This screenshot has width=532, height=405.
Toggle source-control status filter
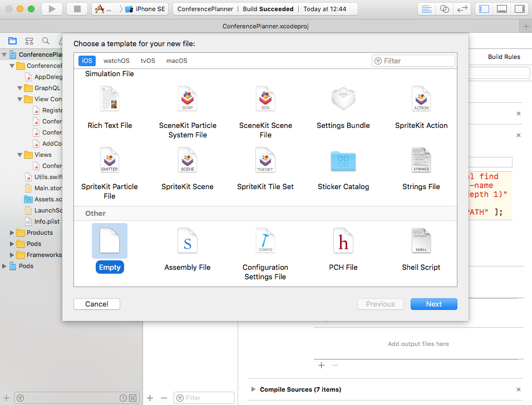click(133, 398)
